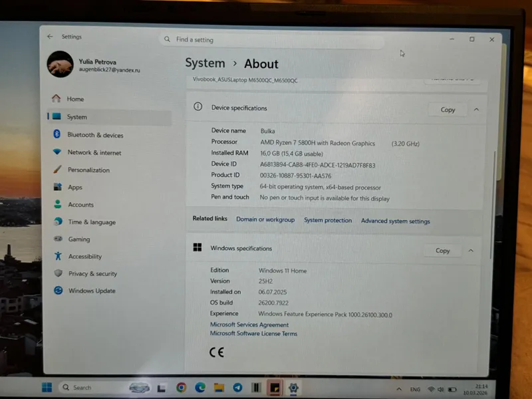532x399 pixels.
Task: Open Telegram from the taskbar
Action: tap(237, 387)
